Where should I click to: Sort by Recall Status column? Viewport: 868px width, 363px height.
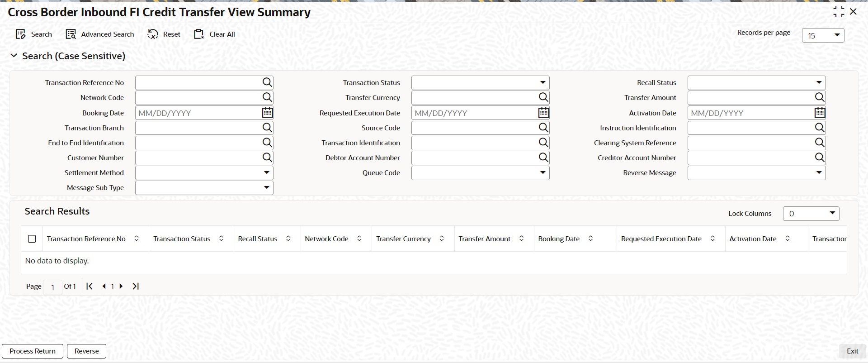point(288,239)
